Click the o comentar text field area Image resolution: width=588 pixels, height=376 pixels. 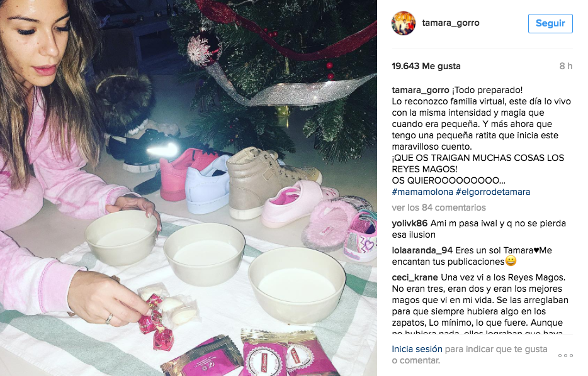pyautogui.click(x=416, y=360)
